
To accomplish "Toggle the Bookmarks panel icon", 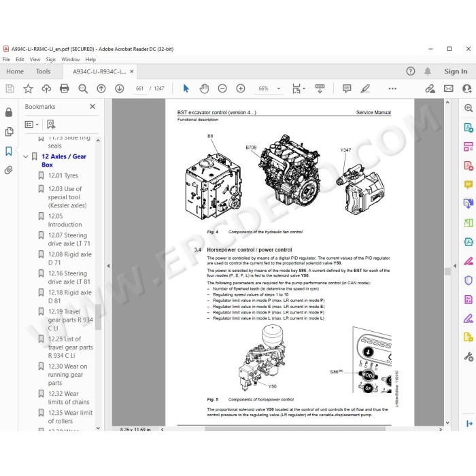I will [9, 151].
